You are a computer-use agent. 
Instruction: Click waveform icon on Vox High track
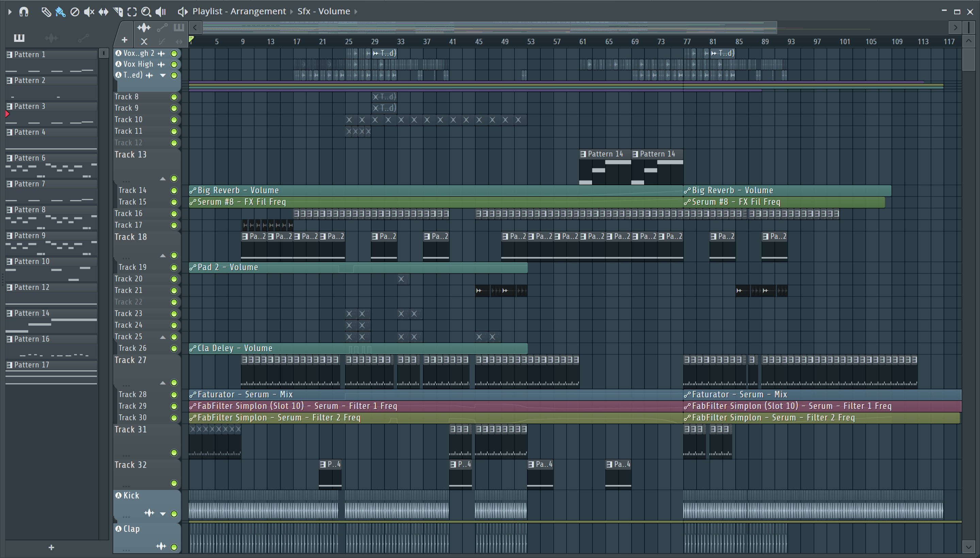pos(161,64)
